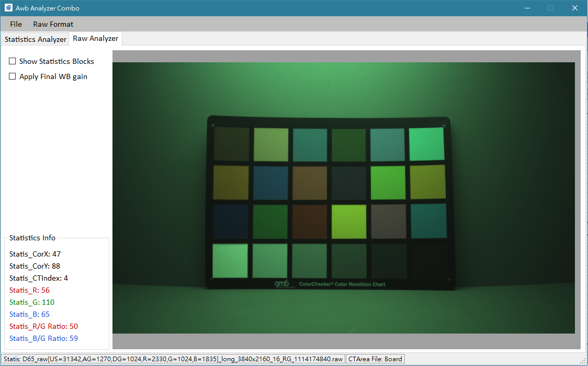Close the Awb Analyzer Combo window
Viewport: 588px width, 366px height.
(575, 8)
